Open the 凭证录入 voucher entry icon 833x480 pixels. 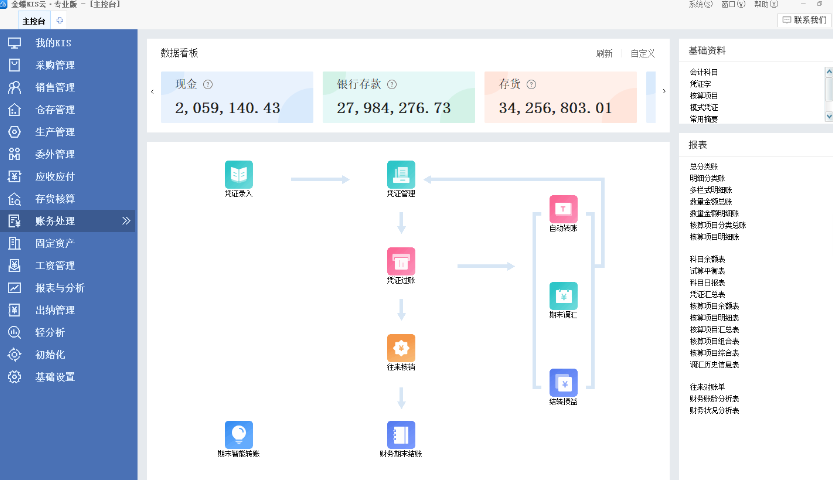tap(239, 174)
